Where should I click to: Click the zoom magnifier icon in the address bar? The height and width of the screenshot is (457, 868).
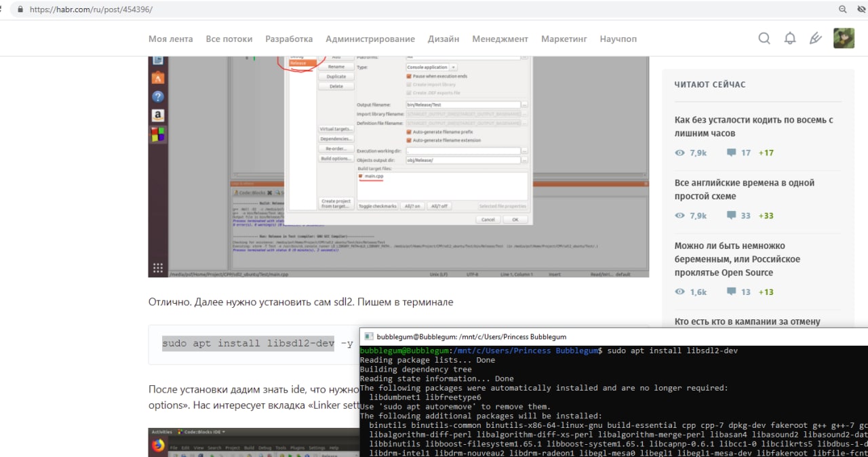(x=843, y=9)
